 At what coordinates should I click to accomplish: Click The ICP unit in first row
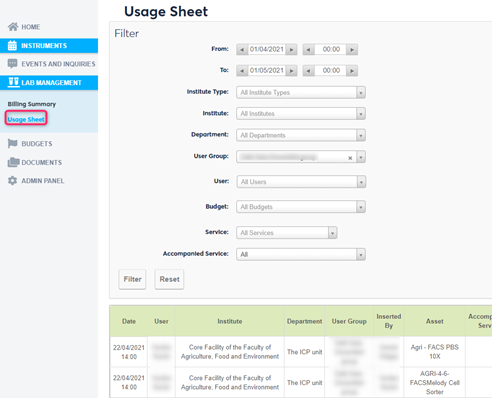point(305,352)
